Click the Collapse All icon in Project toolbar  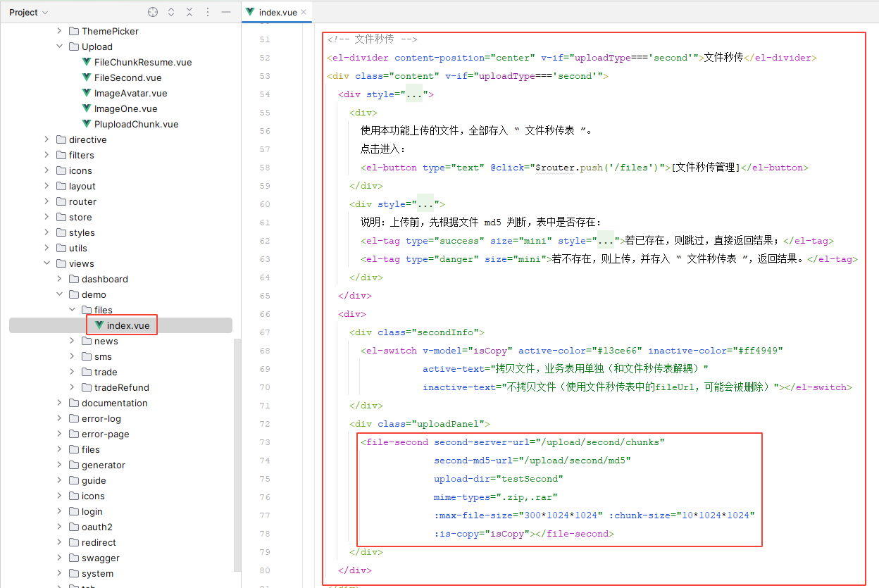[189, 12]
